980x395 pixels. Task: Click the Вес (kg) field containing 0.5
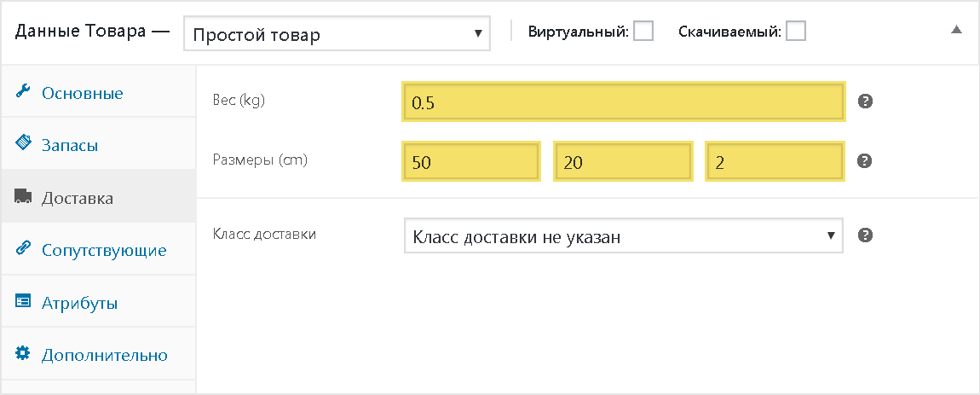[624, 102]
